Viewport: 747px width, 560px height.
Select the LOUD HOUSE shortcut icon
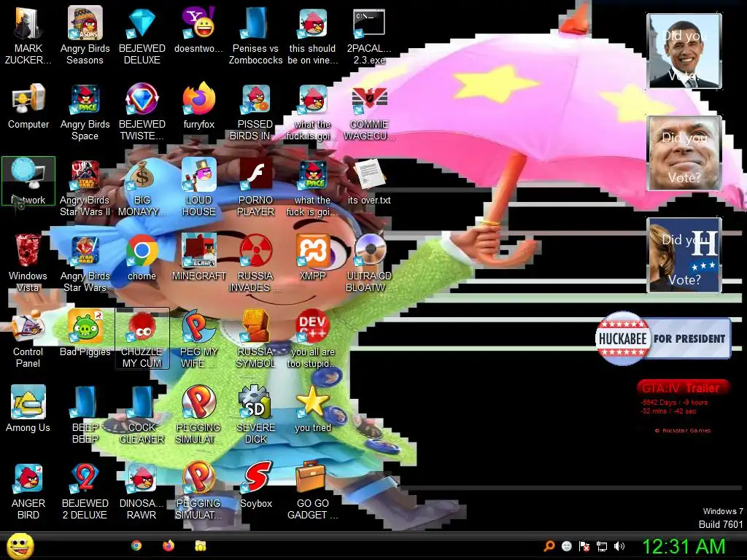click(198, 187)
